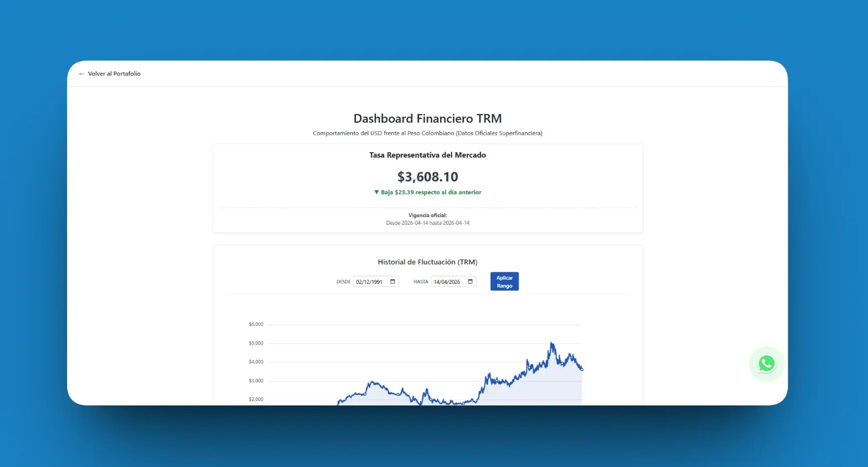
Task: Click the Dashboard Financiero TRM title
Action: (427, 119)
